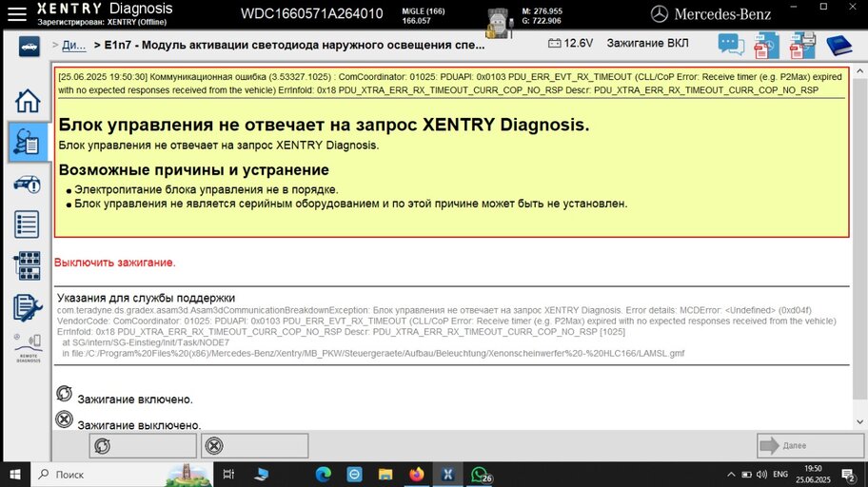Open Firefox from the taskbar
The image size is (868, 487).
(x=416, y=475)
